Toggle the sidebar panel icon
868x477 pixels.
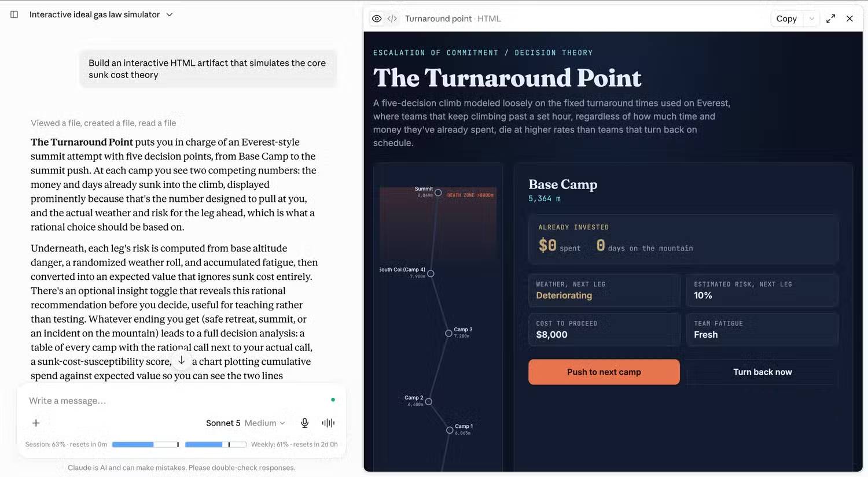point(14,14)
